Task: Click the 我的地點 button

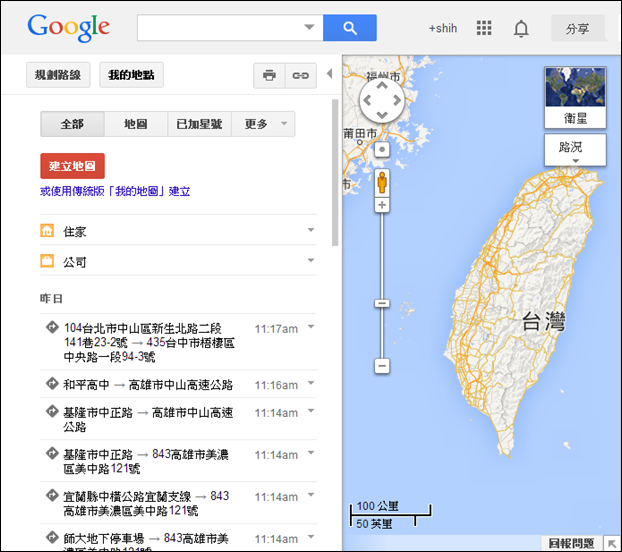Action: click(x=131, y=75)
